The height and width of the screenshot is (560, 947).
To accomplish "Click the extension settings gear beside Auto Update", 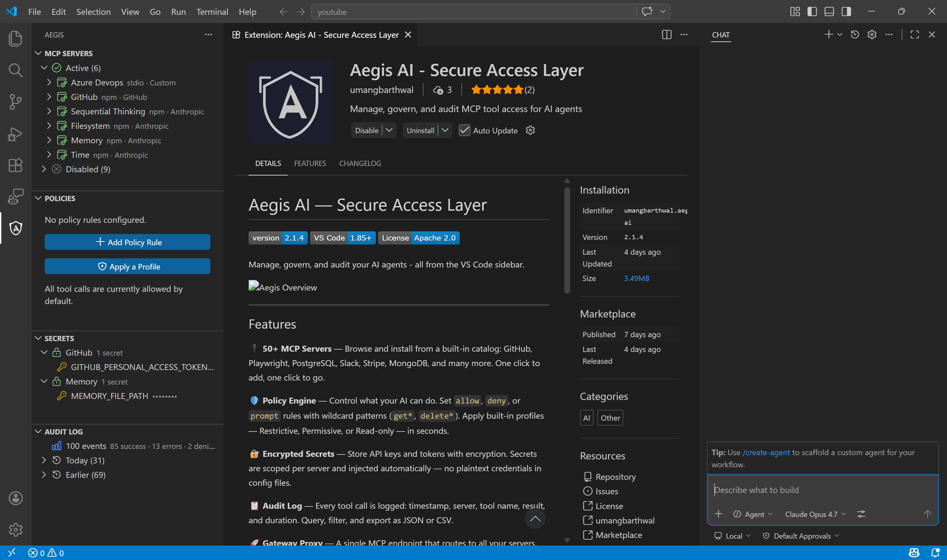I will [x=530, y=130].
